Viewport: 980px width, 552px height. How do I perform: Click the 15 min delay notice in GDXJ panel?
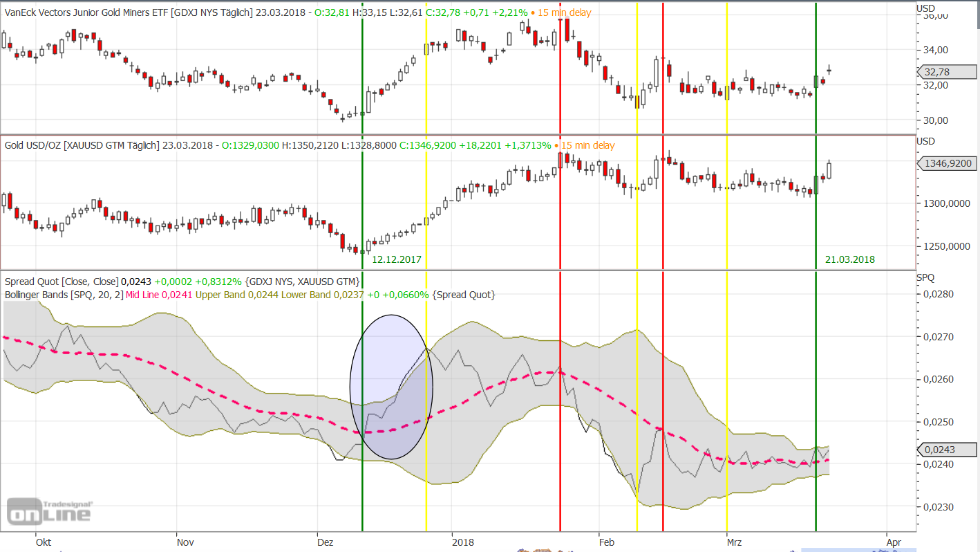point(560,12)
